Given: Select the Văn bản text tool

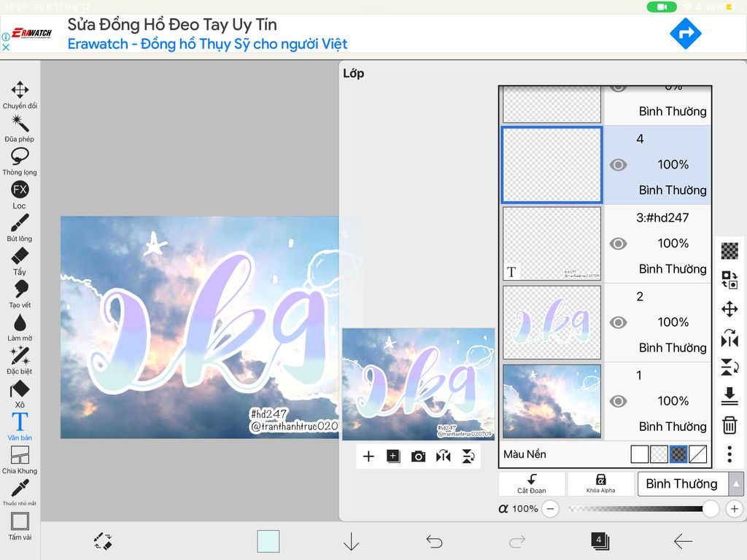Looking at the screenshot, I should point(20,427).
